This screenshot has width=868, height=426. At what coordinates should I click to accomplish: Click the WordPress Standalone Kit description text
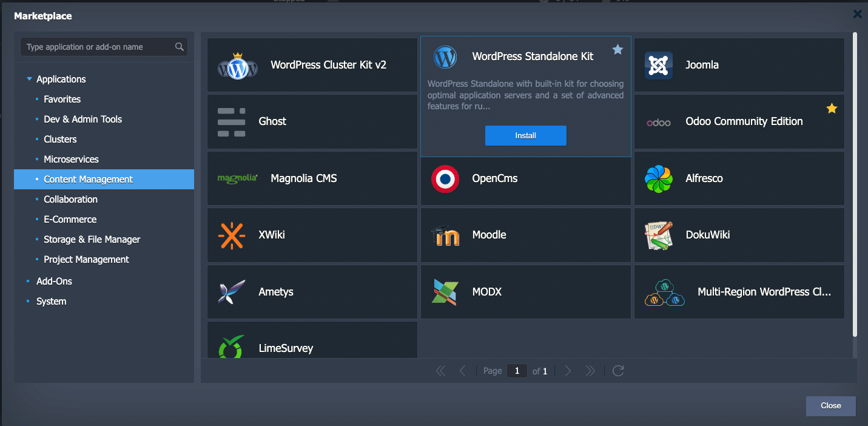click(x=525, y=95)
